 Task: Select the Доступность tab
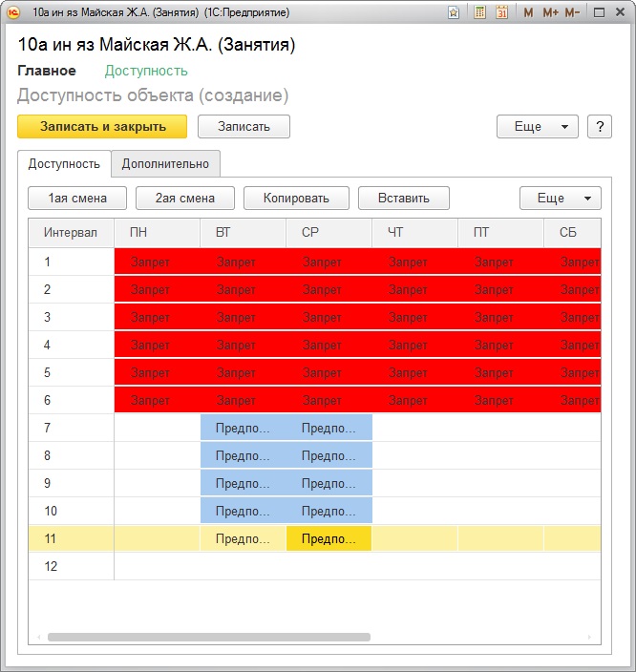point(64,164)
